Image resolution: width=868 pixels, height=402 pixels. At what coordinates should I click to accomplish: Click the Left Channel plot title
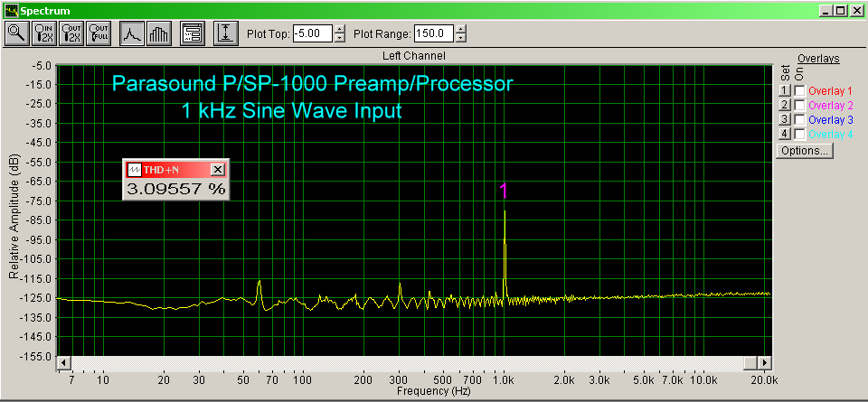[x=413, y=56]
